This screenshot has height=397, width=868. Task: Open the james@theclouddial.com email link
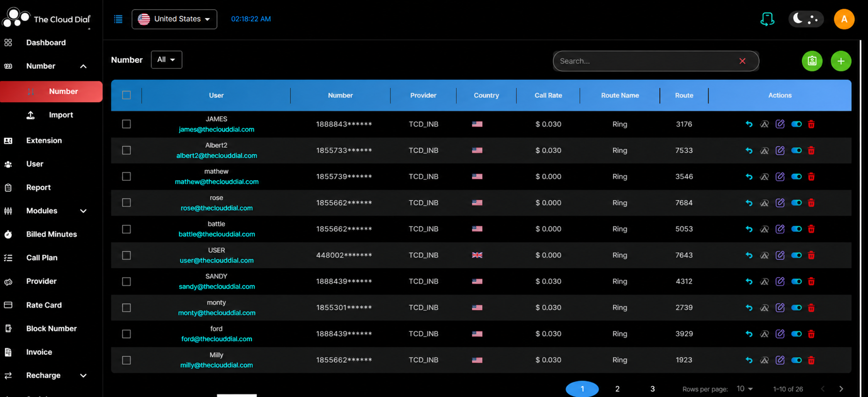coord(216,129)
